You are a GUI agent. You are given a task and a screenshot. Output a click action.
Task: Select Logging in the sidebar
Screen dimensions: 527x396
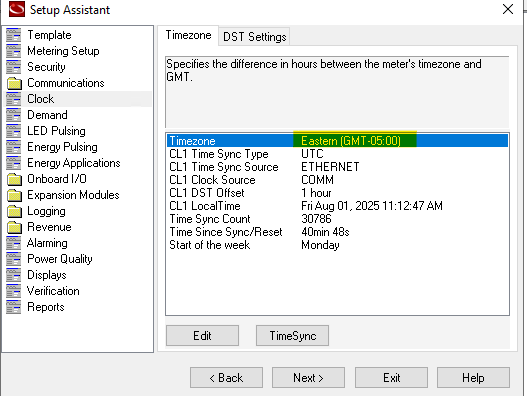pos(46,211)
